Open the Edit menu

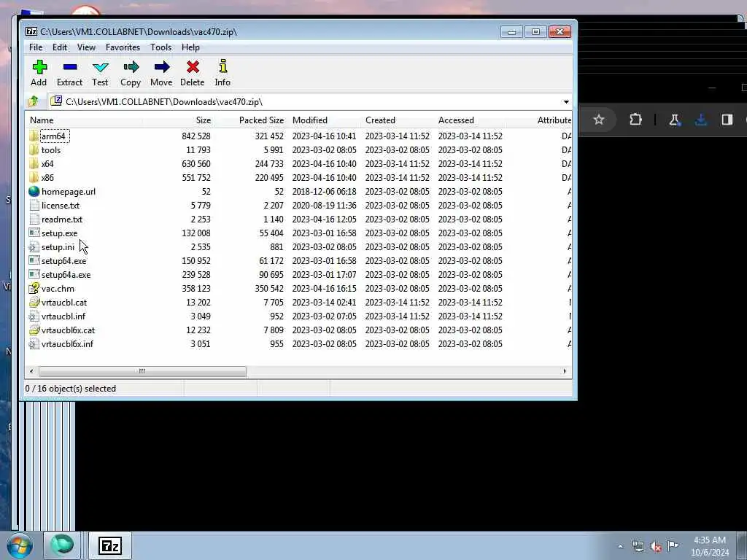(x=60, y=47)
